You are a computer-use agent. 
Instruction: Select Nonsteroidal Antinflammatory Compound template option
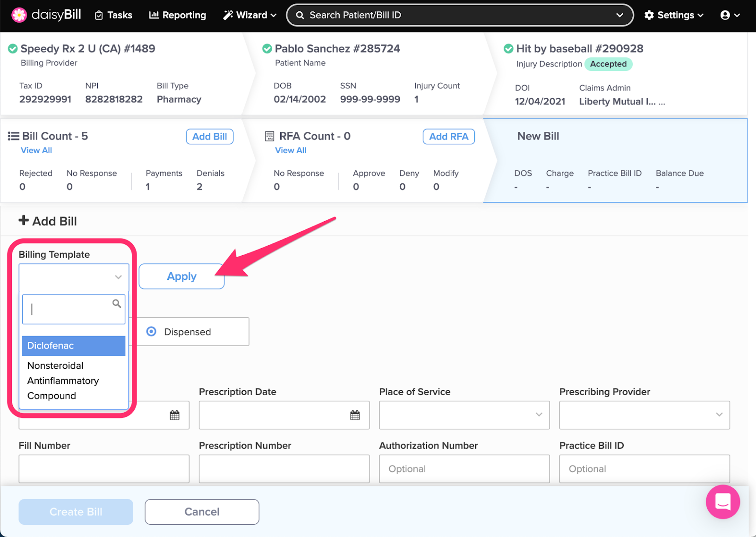click(63, 381)
